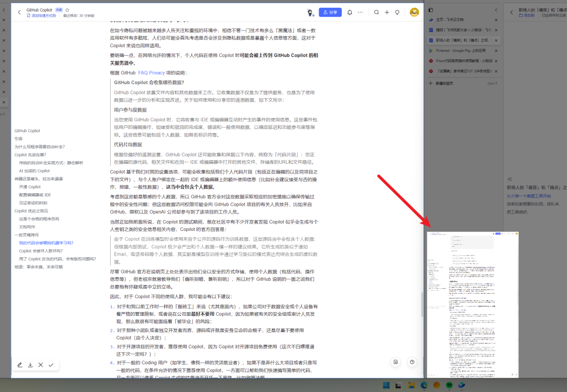Select outline entry 神器还是噱头,拉出来遛遛
Image resolution: width=567 pixels, height=392 pixels.
[x=39, y=179]
